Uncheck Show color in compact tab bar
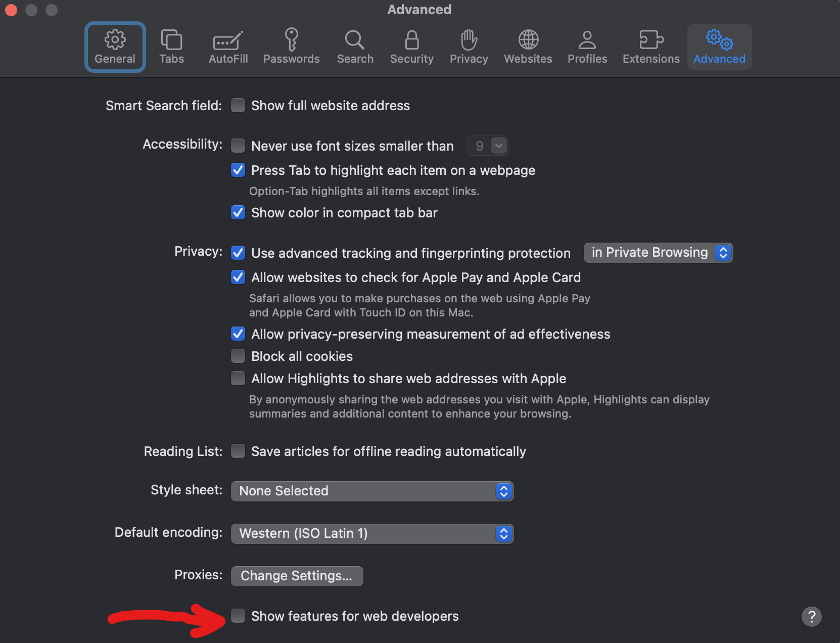Image resolution: width=840 pixels, height=643 pixels. (238, 212)
